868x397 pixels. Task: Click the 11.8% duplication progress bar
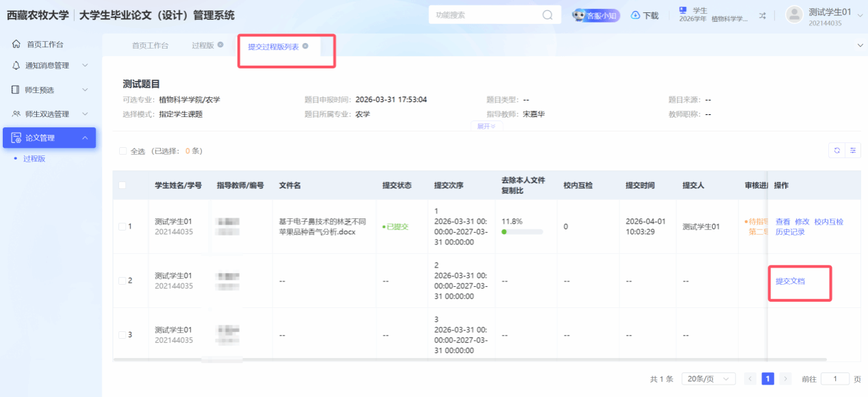522,232
